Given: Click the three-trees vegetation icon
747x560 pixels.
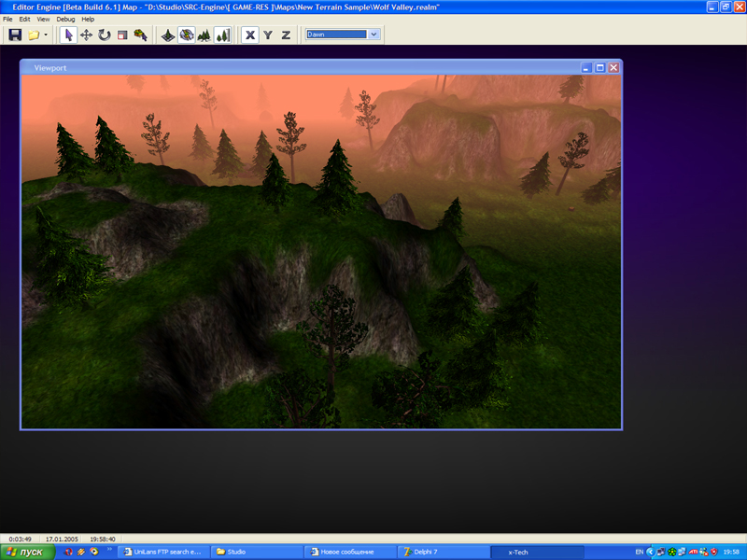Looking at the screenshot, I should (204, 35).
